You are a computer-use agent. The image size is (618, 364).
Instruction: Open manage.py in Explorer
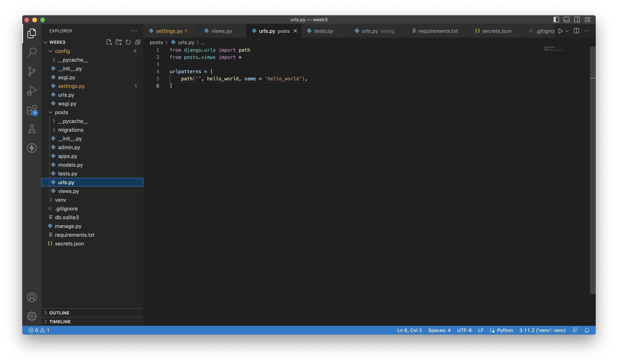(x=93, y=226)
